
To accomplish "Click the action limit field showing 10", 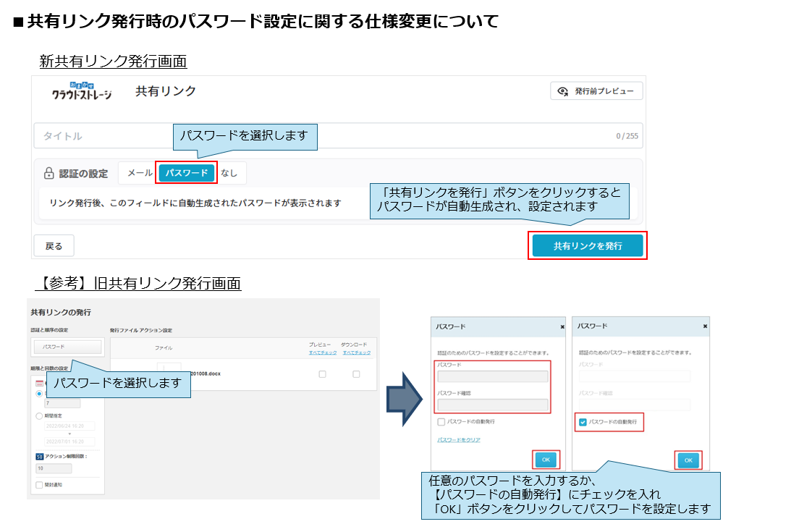I will (54, 468).
